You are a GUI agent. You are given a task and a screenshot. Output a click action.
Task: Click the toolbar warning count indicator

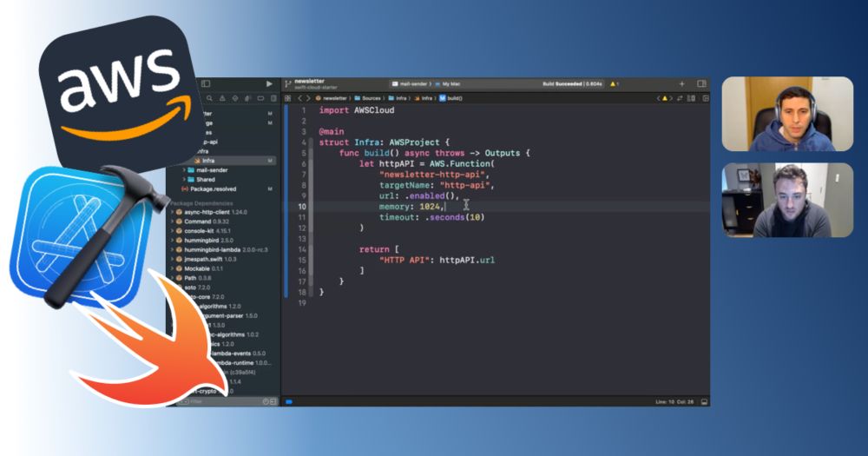point(615,84)
